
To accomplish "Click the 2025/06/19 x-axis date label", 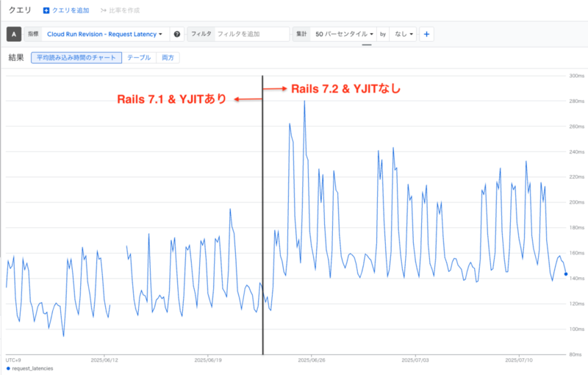I will click(208, 360).
